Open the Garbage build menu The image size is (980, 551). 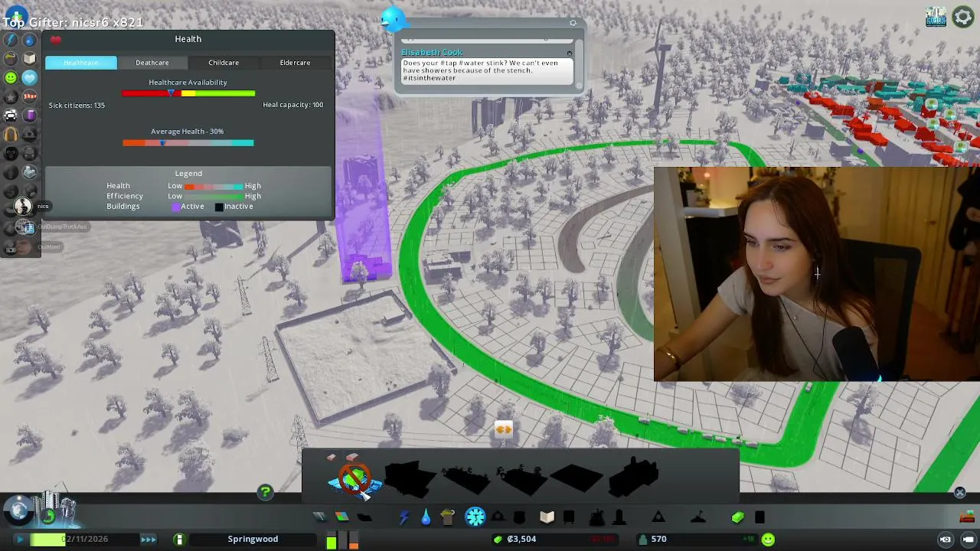(448, 517)
